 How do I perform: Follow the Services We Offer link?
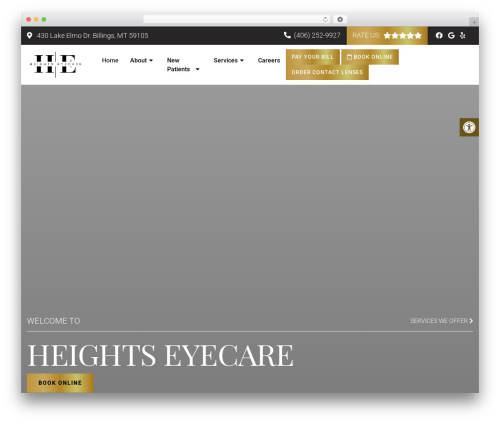click(x=441, y=321)
